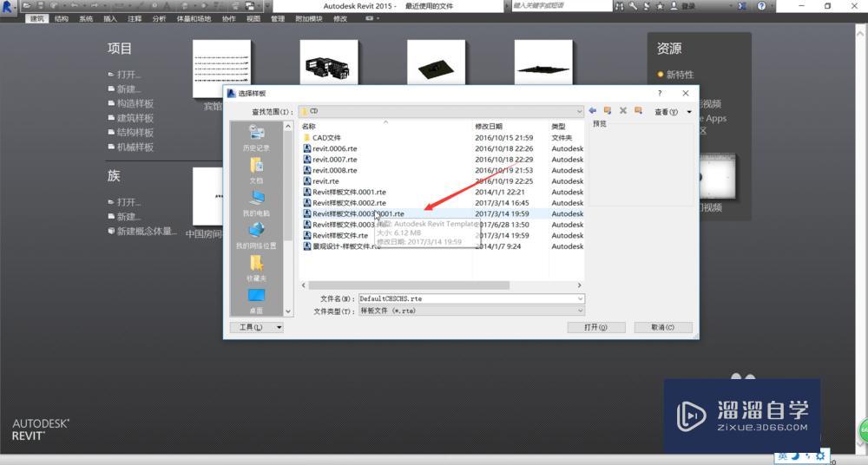Click the binoculars search icon in title bar
Viewport: 868px width, 465px height.
click(620, 6)
